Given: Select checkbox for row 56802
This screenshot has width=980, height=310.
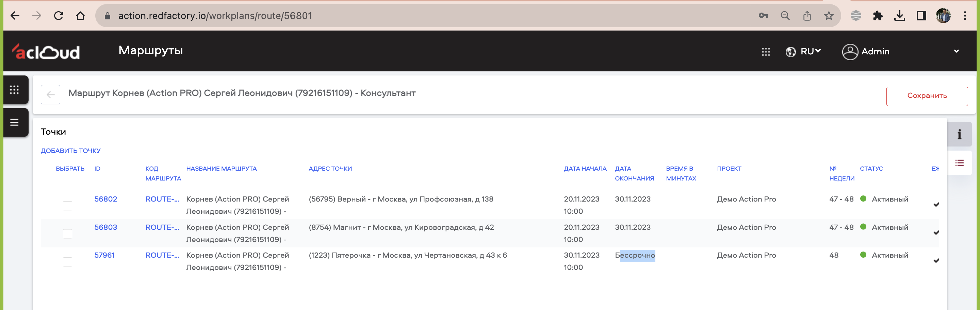Looking at the screenshot, I should (67, 206).
